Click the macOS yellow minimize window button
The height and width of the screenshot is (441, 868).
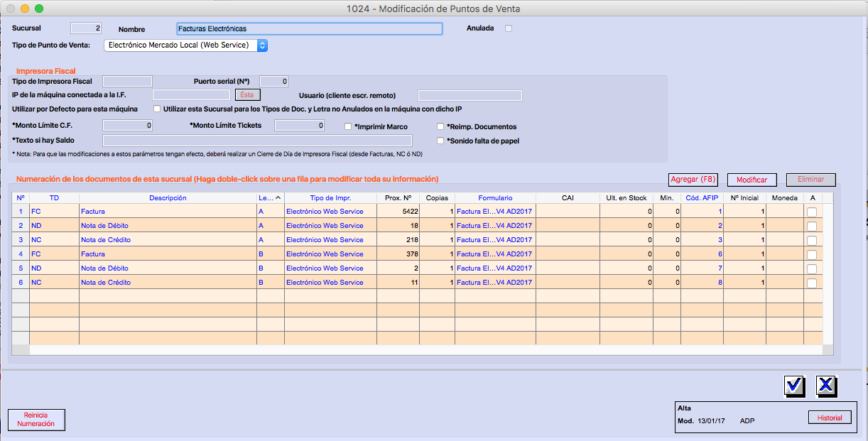coord(25,9)
